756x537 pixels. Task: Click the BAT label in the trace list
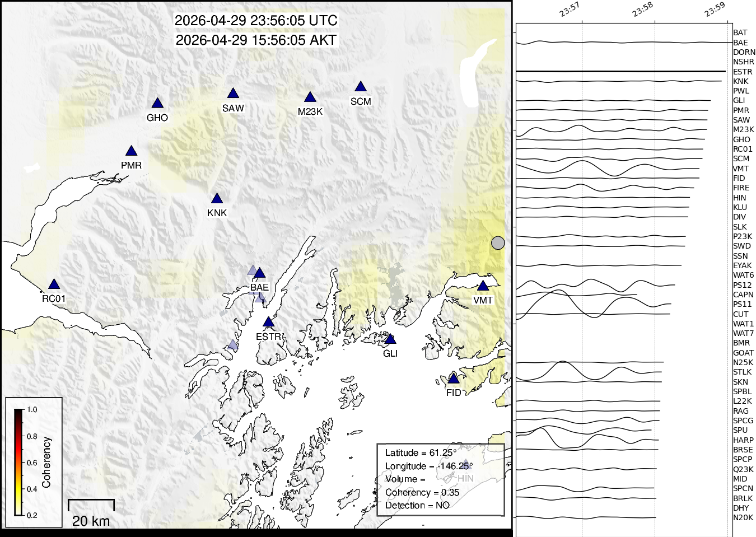pos(740,33)
